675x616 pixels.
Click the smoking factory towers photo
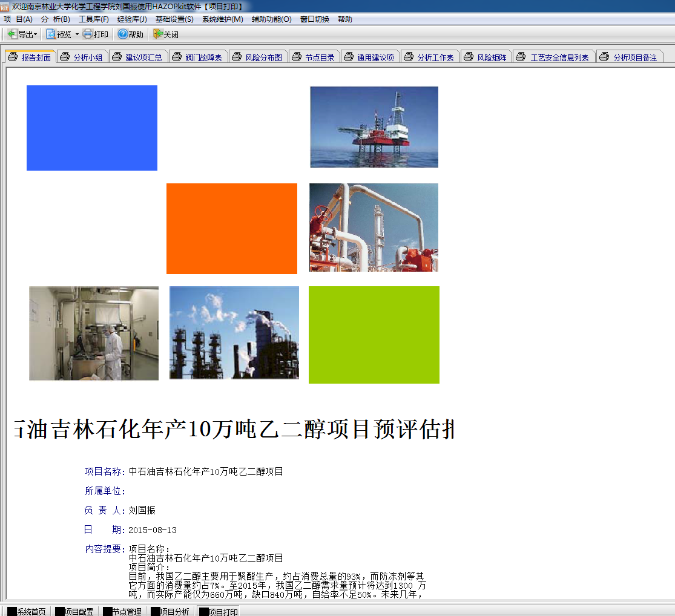point(234,333)
